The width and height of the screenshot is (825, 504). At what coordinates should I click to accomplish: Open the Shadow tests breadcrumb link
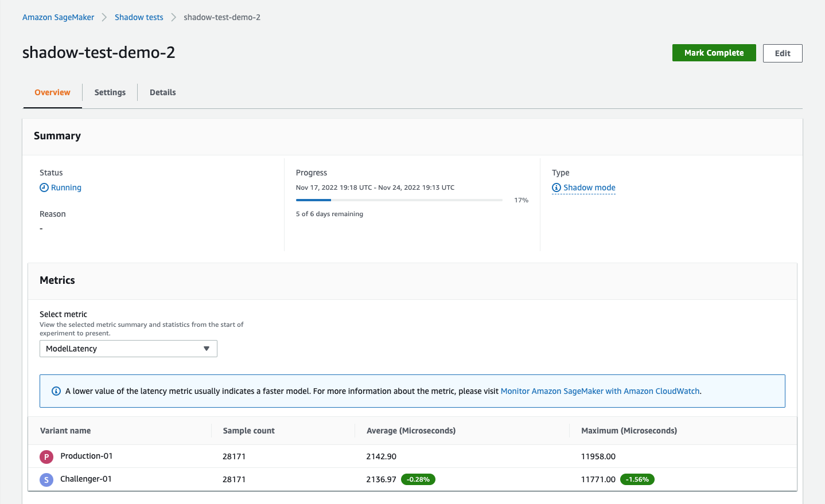[138, 17]
